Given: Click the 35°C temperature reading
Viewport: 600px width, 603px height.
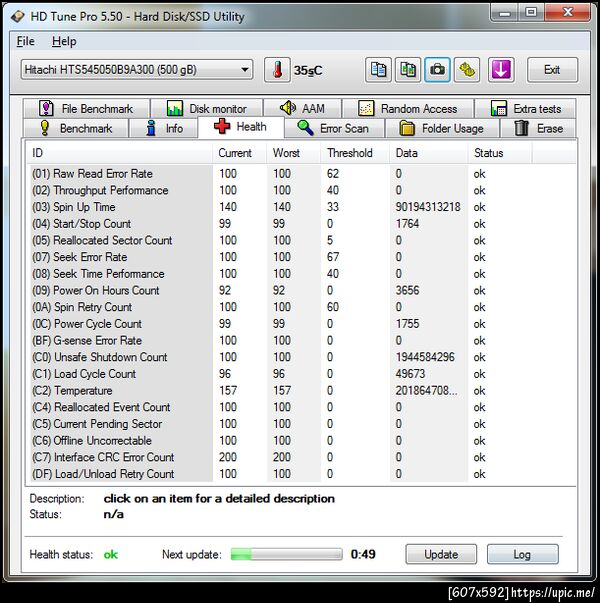Looking at the screenshot, I should [308, 70].
